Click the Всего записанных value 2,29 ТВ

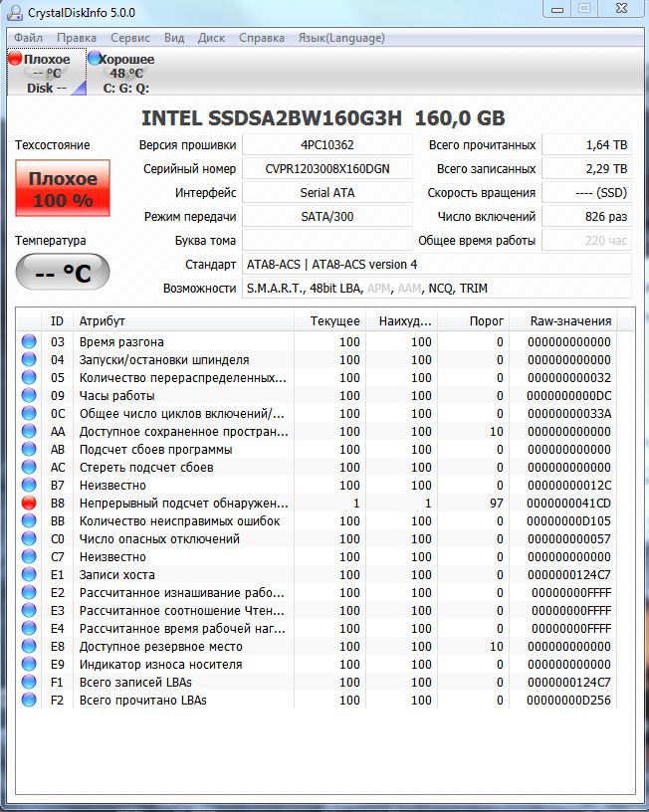[587, 169]
